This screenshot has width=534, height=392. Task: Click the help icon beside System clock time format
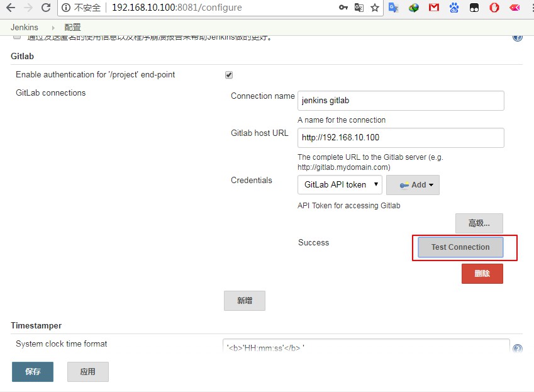[x=517, y=348]
